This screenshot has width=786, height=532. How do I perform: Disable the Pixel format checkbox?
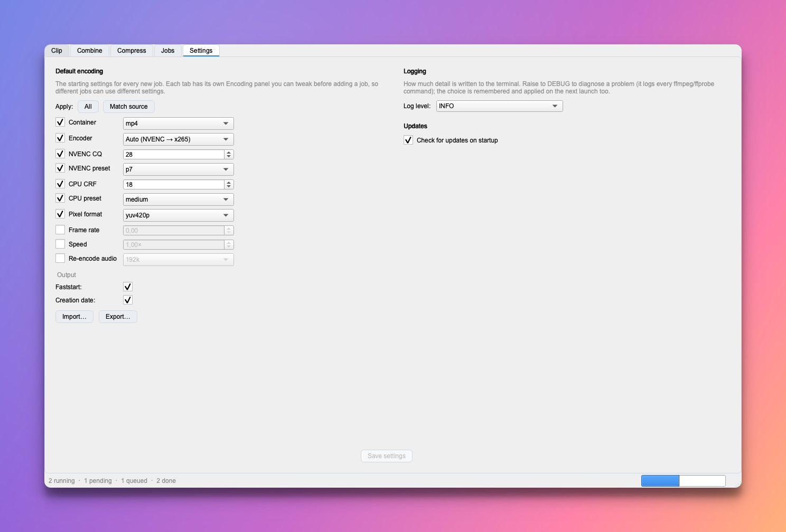pyautogui.click(x=60, y=214)
